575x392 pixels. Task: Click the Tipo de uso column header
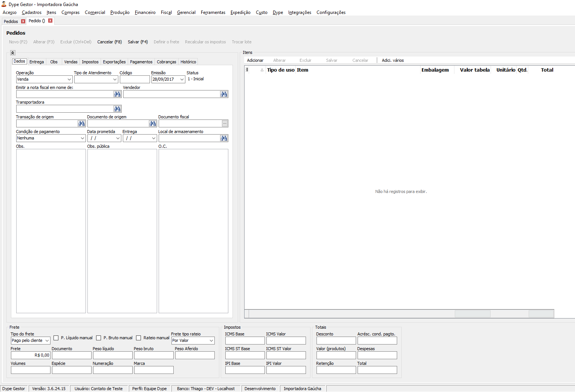click(x=281, y=70)
